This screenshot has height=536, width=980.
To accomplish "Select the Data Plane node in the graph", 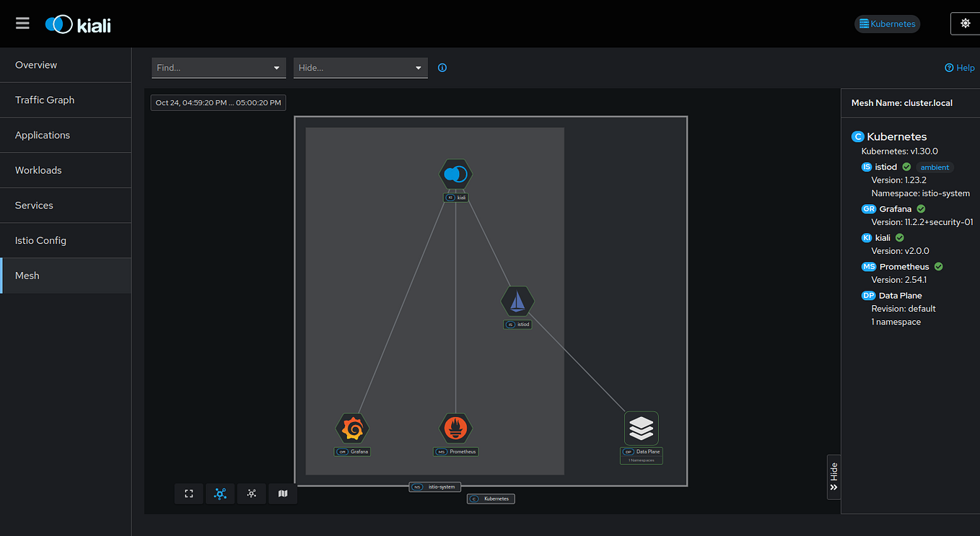I will [641, 428].
